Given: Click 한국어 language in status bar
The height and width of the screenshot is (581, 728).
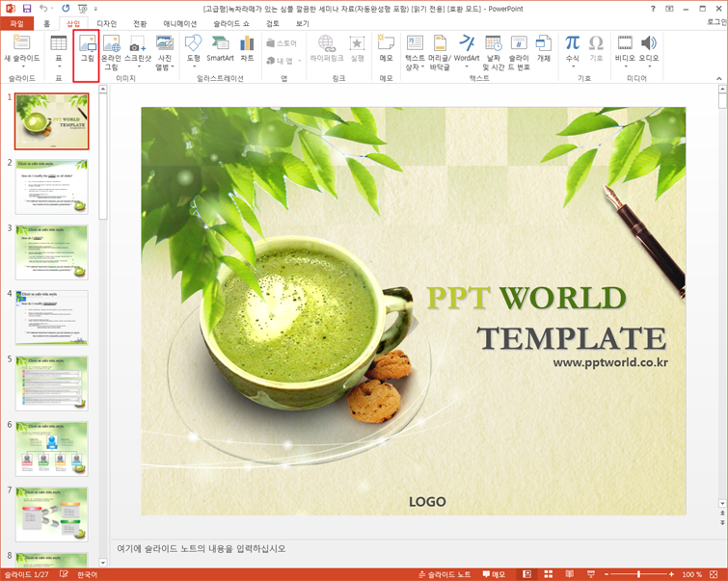Looking at the screenshot, I should tap(88, 574).
